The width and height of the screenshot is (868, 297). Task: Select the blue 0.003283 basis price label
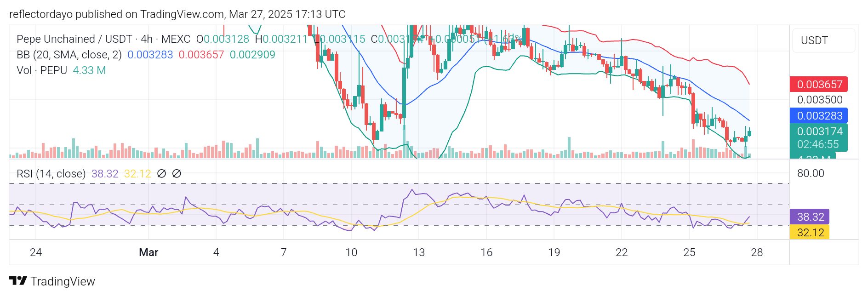(x=819, y=116)
